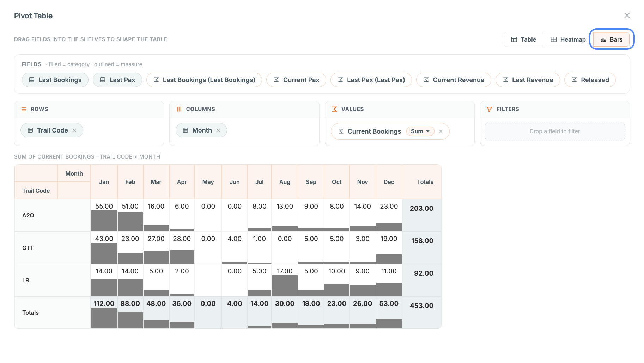Select the GTT row header
The image size is (644, 363).
[x=53, y=248]
